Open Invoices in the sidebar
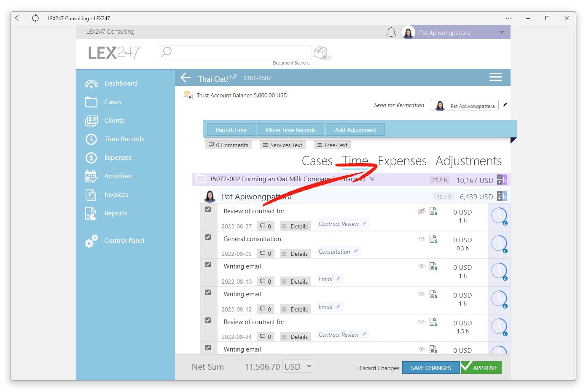This screenshot has width=586, height=392. coord(116,194)
